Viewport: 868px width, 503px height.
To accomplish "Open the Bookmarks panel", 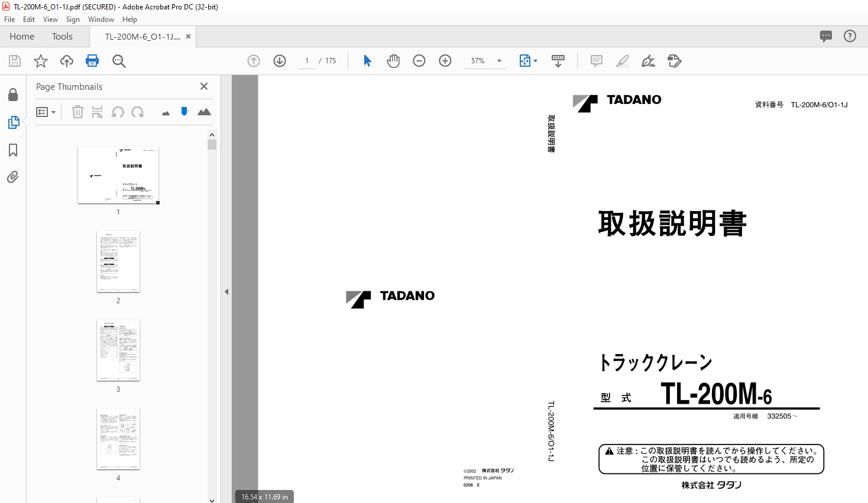I will 13,150.
